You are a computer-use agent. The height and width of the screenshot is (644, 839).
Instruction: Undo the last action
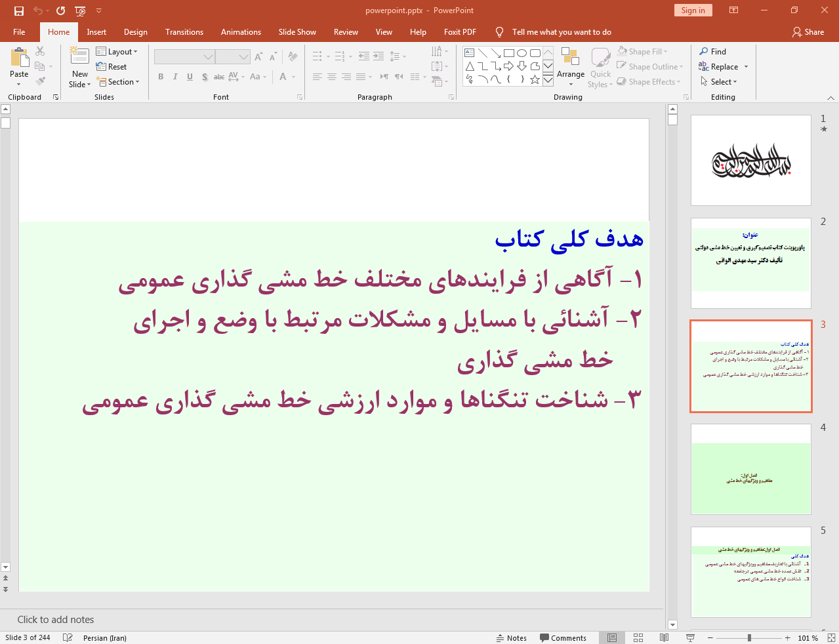(38, 10)
